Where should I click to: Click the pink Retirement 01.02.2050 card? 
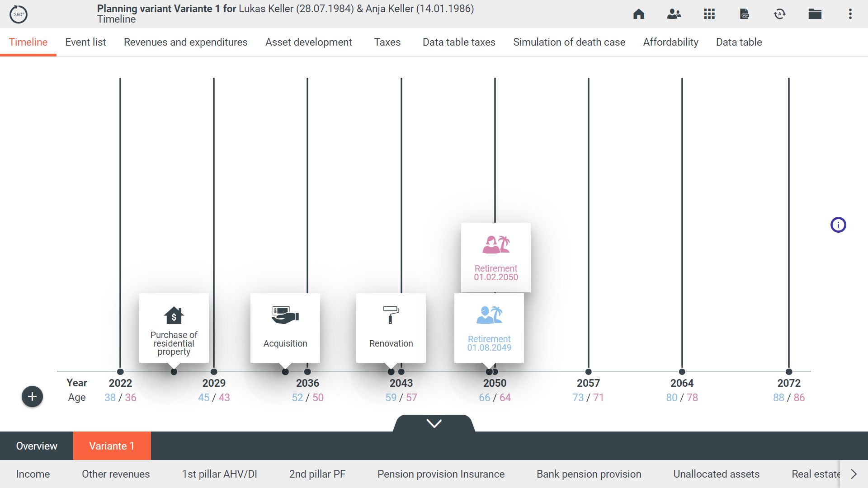(x=496, y=258)
